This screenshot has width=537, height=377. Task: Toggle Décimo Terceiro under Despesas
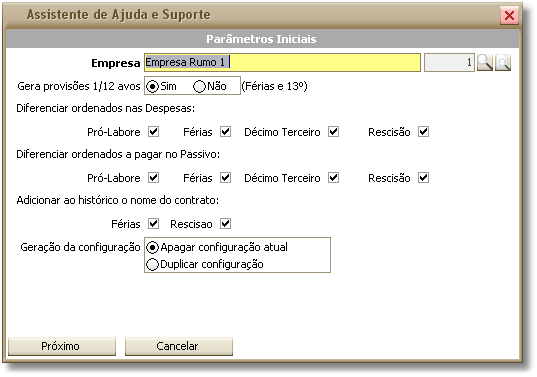point(333,131)
